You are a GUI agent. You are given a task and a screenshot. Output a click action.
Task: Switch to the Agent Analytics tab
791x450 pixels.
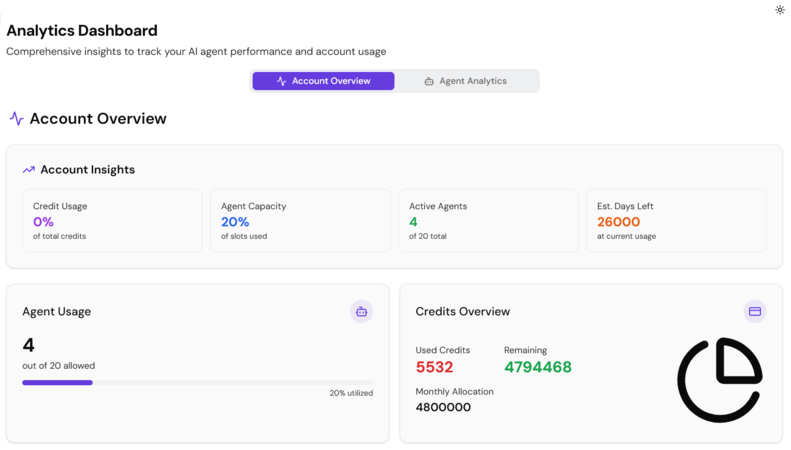466,81
